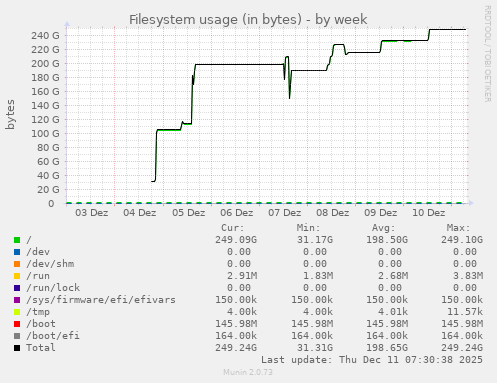Image resolution: width=497 pixels, height=383 pixels.
Task: Click the blue swatch for /dev
Action: tap(17, 252)
